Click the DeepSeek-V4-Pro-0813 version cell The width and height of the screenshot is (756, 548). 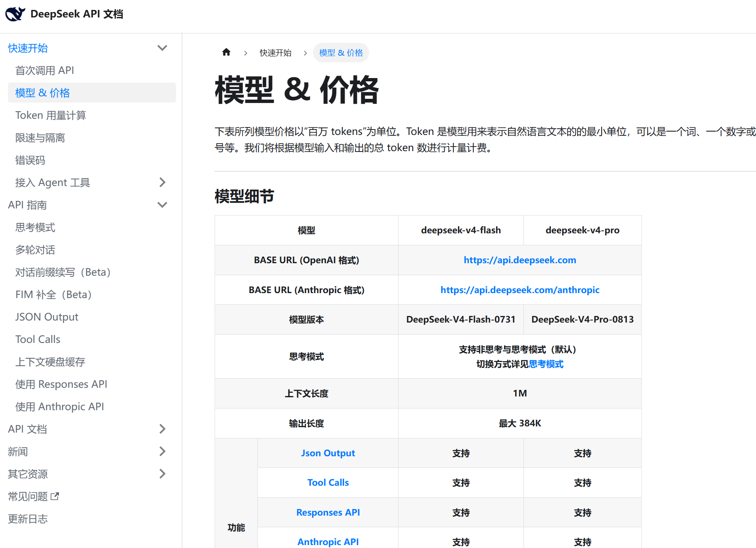click(x=582, y=319)
